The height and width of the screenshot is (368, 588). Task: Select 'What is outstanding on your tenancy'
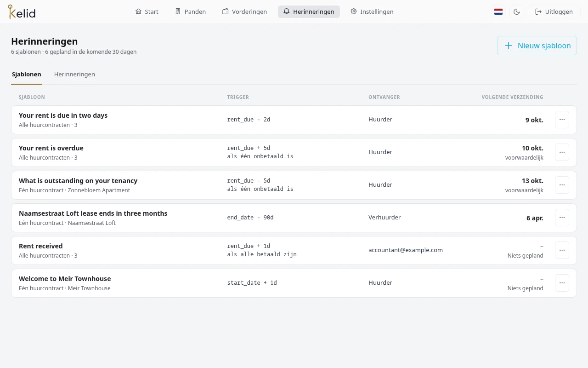tap(78, 181)
